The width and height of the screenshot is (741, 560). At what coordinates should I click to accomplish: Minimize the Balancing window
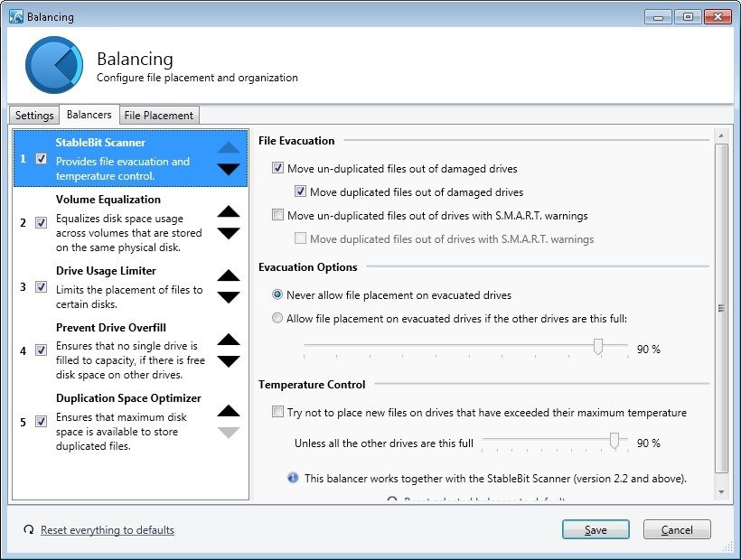click(658, 17)
